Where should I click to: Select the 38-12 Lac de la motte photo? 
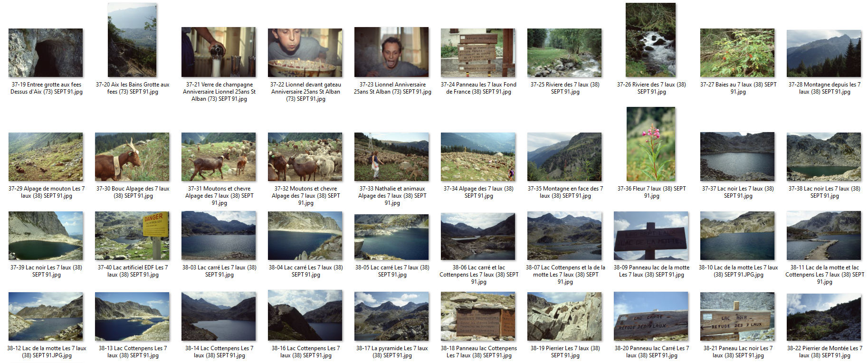coord(46,316)
